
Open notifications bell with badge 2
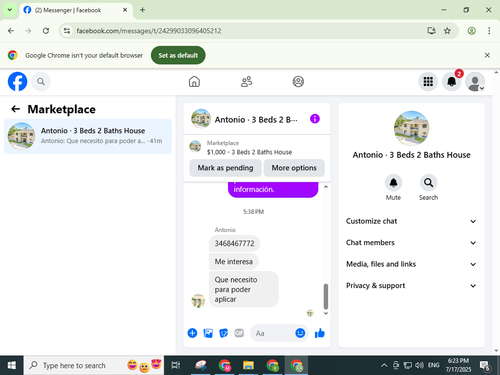(x=452, y=81)
